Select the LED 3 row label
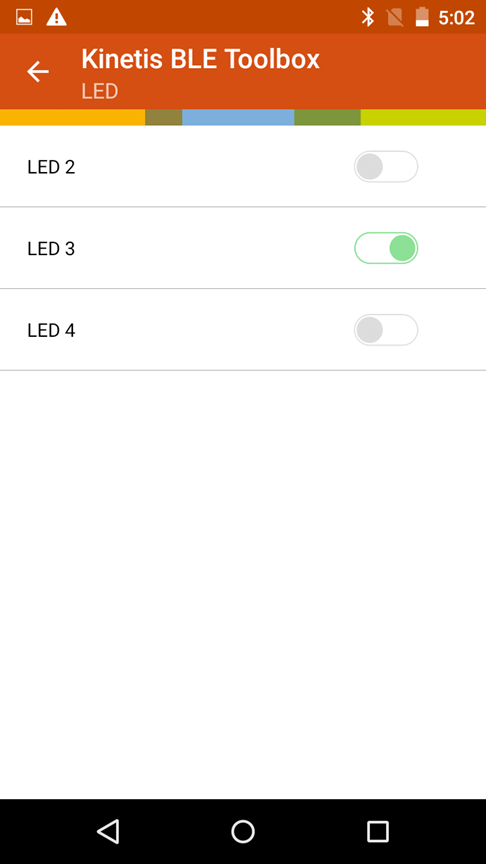 (x=51, y=249)
